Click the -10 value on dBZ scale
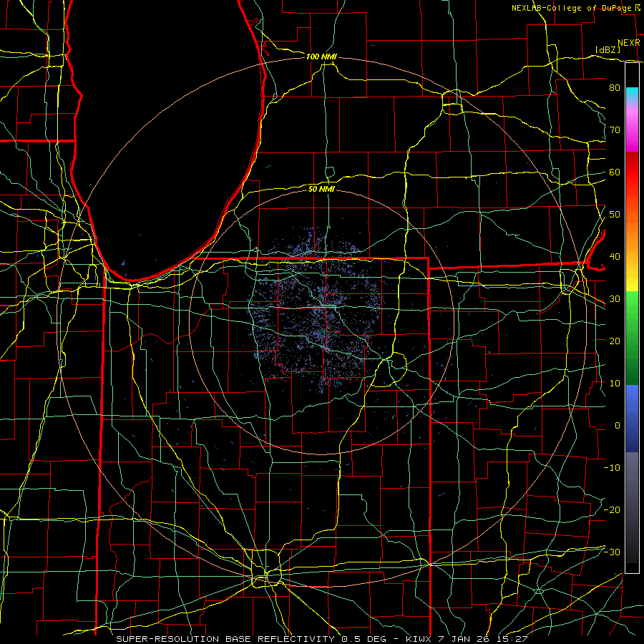The height and width of the screenshot is (644, 644). pyautogui.click(x=612, y=467)
